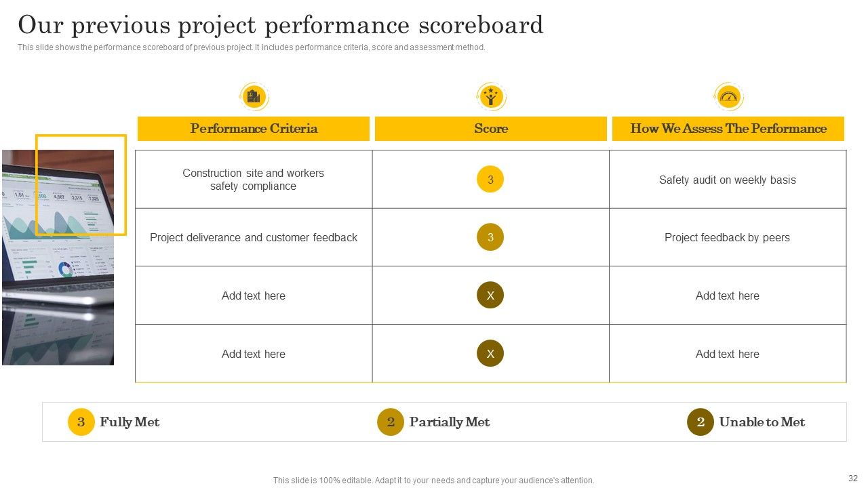Click the laptop dashboard photo

pos(58,258)
